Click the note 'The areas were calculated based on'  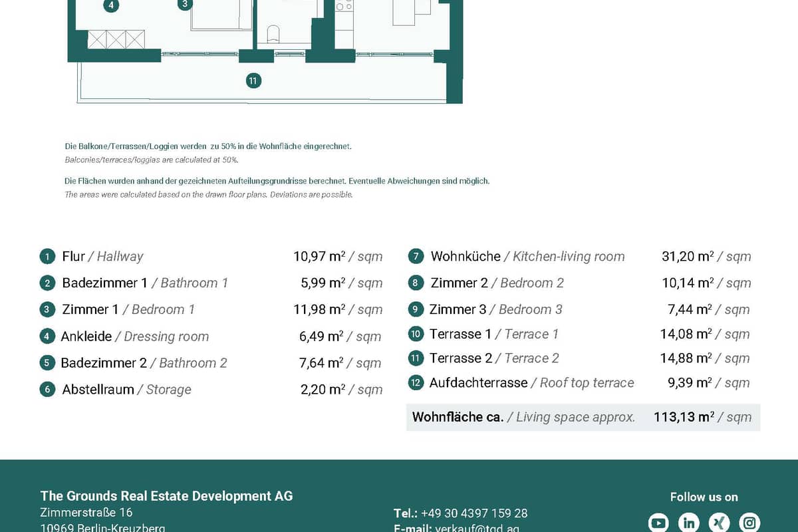pos(208,195)
